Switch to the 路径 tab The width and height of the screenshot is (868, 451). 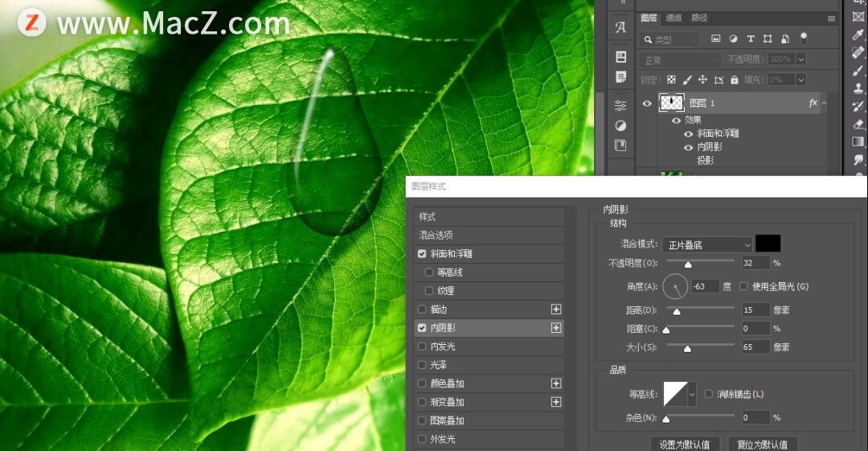point(699,18)
